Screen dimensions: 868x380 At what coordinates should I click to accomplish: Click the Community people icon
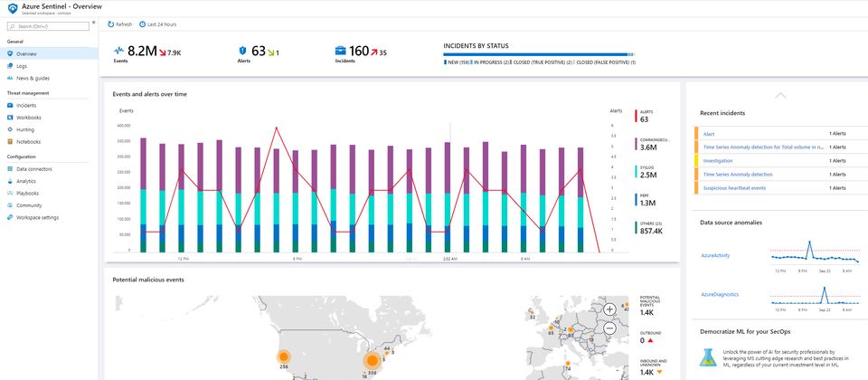[x=10, y=205]
